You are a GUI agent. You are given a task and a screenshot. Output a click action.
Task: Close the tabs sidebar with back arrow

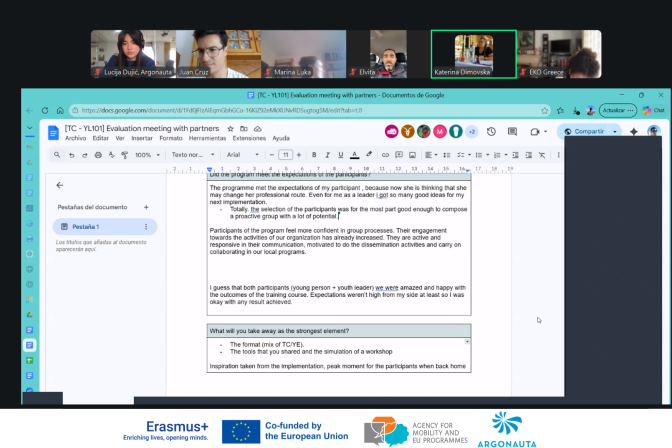59,185
